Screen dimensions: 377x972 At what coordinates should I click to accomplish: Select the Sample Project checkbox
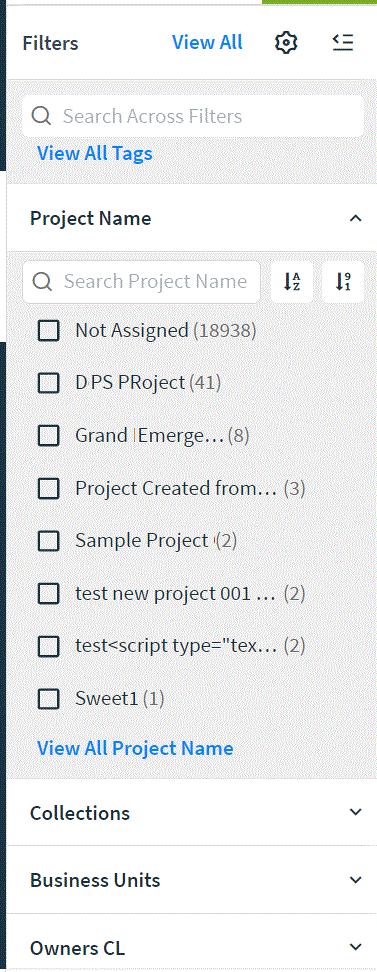[x=48, y=541]
